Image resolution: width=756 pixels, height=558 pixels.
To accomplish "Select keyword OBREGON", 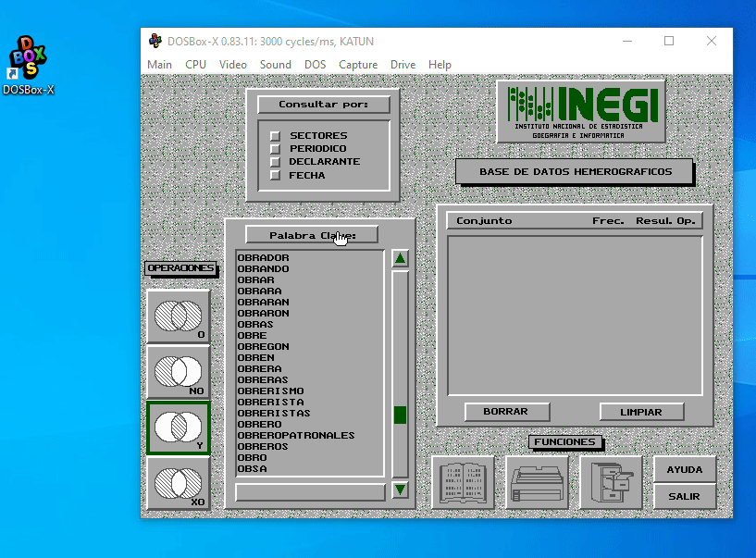I will (x=263, y=346).
